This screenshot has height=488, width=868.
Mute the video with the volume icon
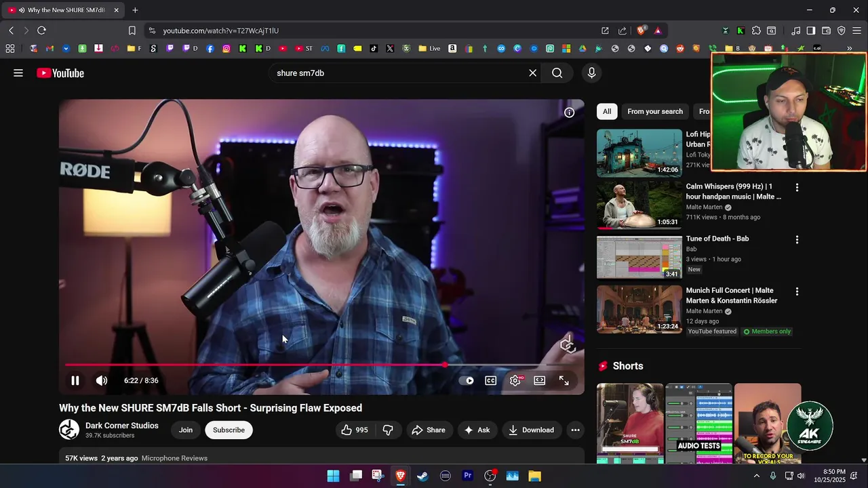pos(101,381)
